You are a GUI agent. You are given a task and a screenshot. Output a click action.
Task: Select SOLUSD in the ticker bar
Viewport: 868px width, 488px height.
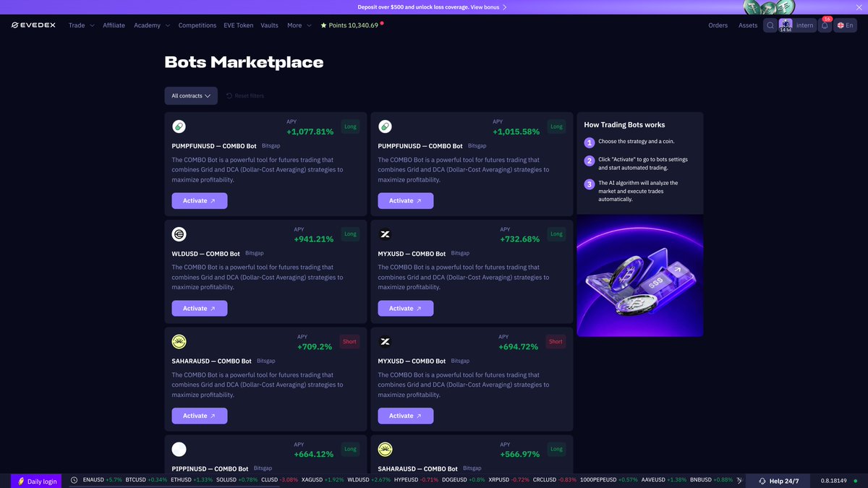coord(237,481)
